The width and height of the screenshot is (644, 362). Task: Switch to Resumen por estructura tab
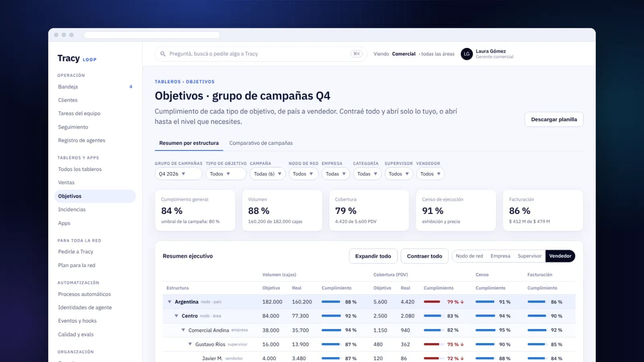(189, 143)
